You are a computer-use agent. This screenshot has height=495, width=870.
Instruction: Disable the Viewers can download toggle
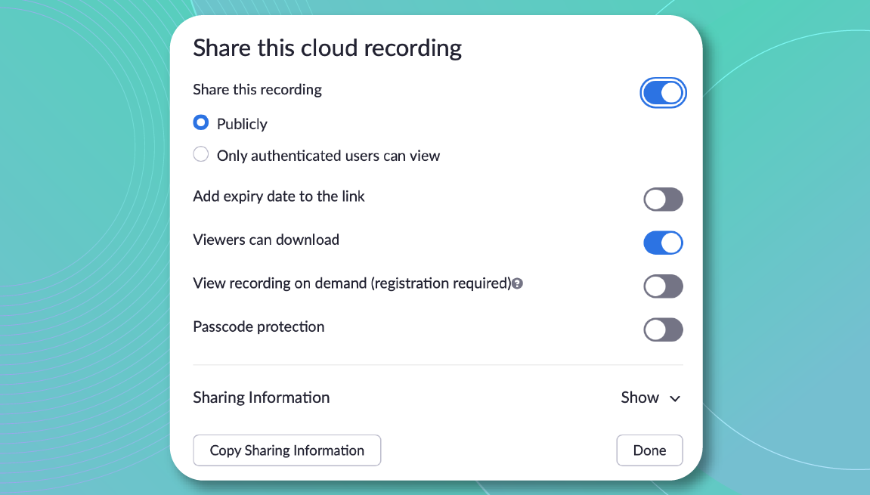click(x=662, y=243)
